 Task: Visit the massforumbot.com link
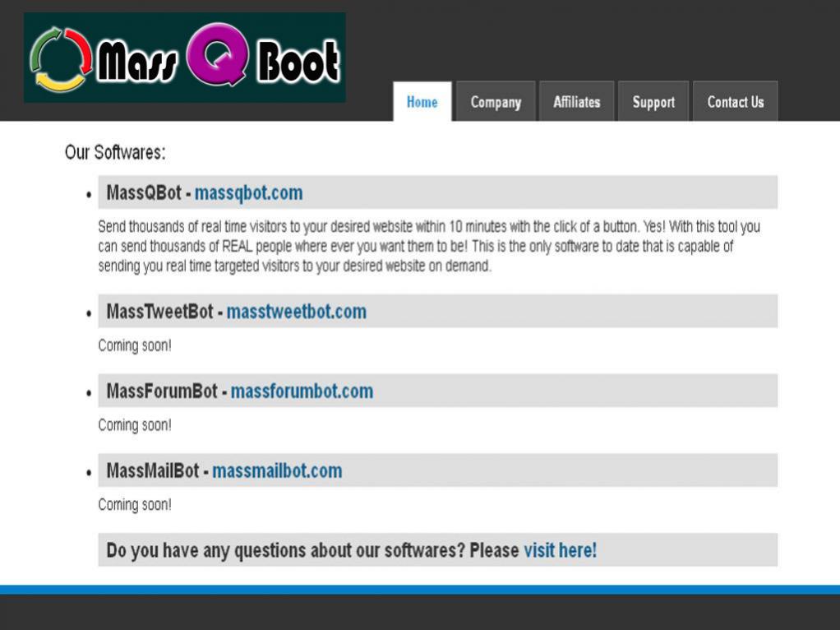pyautogui.click(x=302, y=391)
